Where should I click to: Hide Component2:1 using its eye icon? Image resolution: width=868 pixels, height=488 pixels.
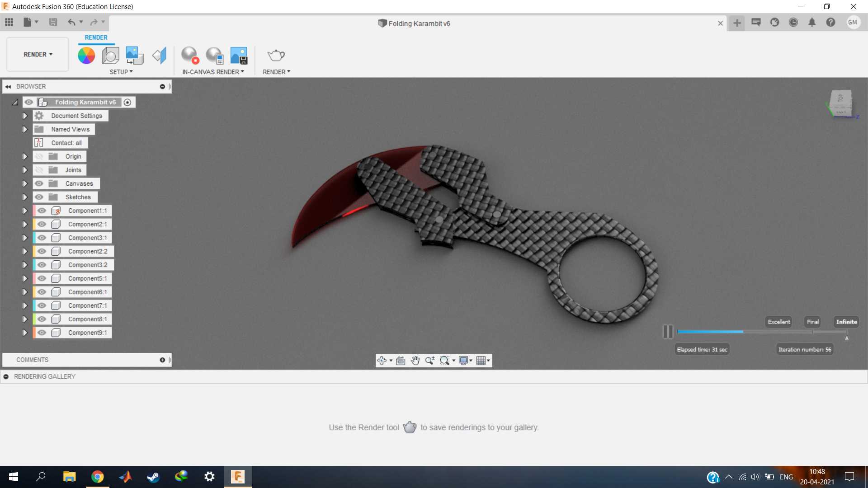tap(42, 224)
